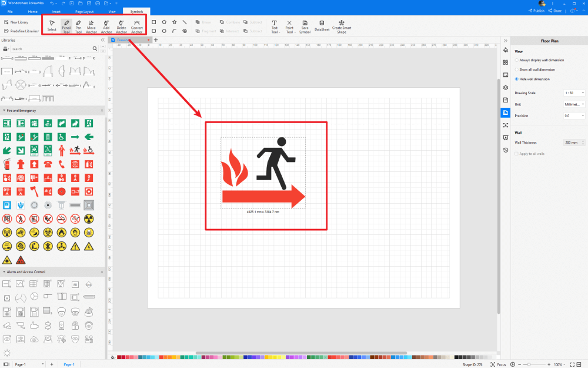Switch to the Home tab
Image resolution: width=588 pixels, height=368 pixels.
click(32, 12)
